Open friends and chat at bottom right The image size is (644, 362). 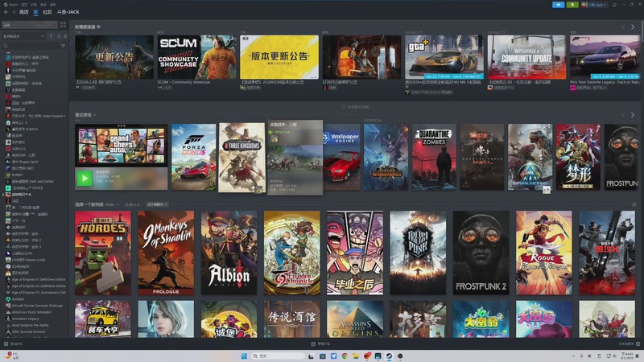(629, 344)
